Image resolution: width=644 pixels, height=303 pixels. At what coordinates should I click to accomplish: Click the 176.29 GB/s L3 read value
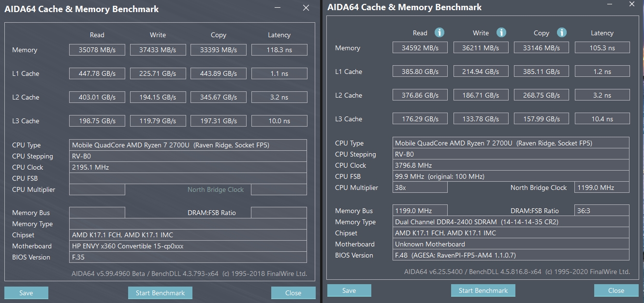click(x=420, y=119)
